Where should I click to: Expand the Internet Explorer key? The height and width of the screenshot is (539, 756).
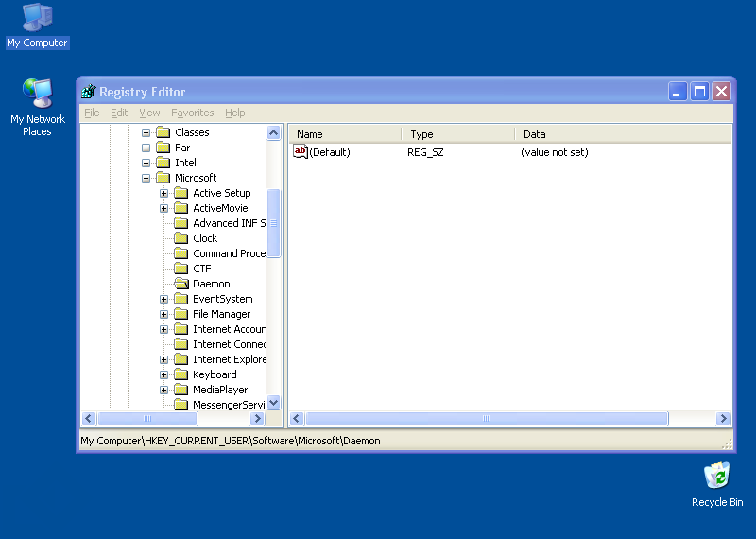click(163, 359)
